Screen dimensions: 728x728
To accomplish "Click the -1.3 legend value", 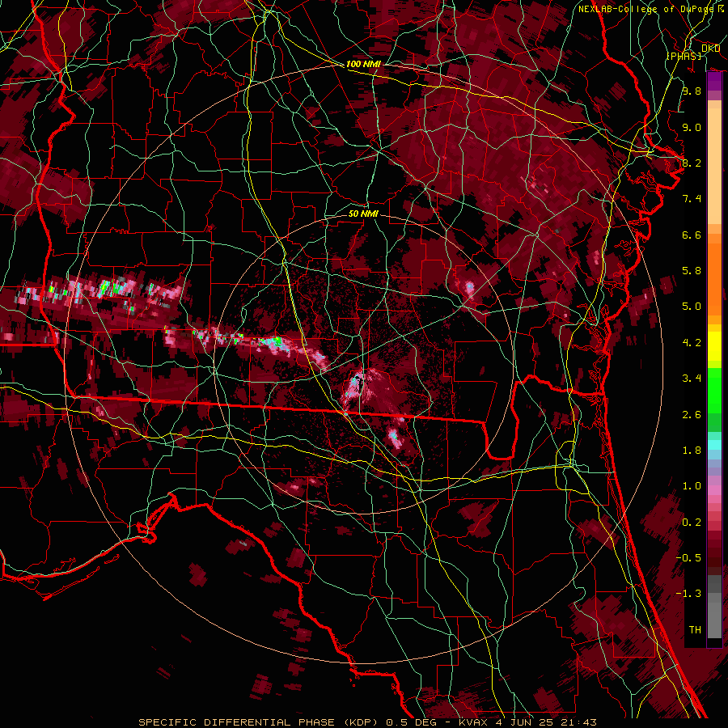I will (x=688, y=594).
